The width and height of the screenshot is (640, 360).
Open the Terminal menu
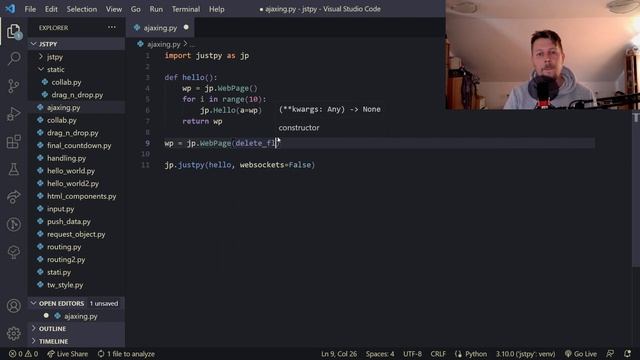[x=186, y=9]
